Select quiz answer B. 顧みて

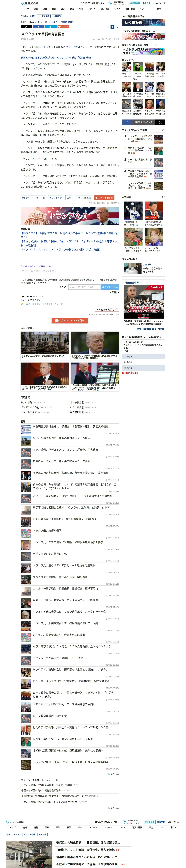144,362
